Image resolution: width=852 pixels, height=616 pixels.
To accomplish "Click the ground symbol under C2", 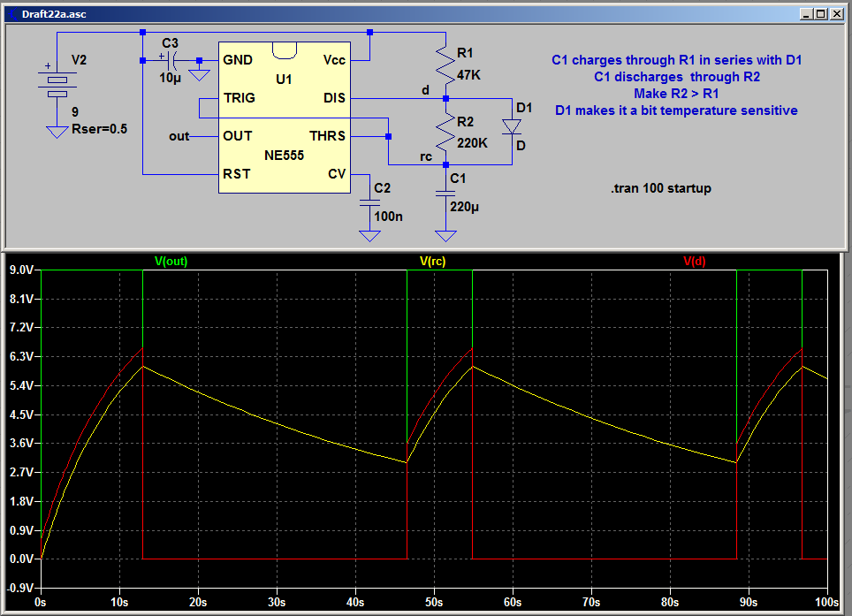I will point(369,236).
